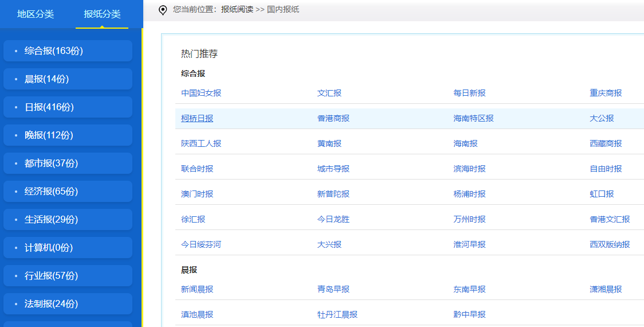This screenshot has height=327, width=644.
Task: Click the 万州时报 link
Action: click(469, 219)
